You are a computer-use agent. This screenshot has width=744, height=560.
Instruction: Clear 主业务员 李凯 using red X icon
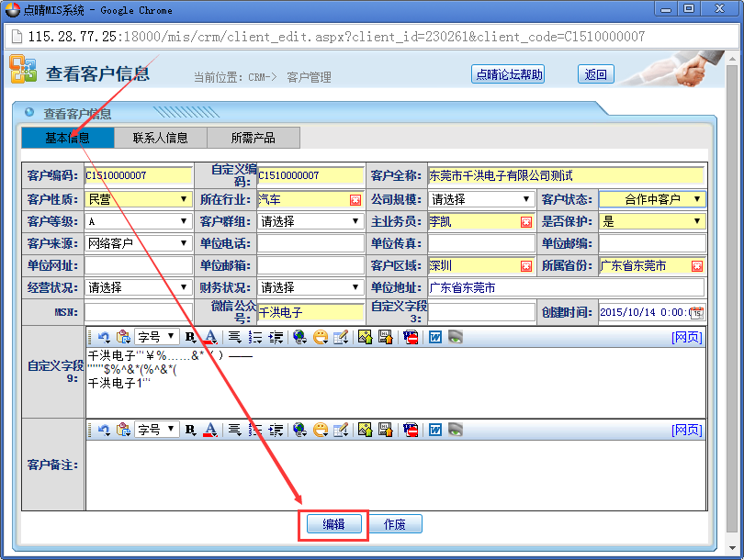click(526, 221)
